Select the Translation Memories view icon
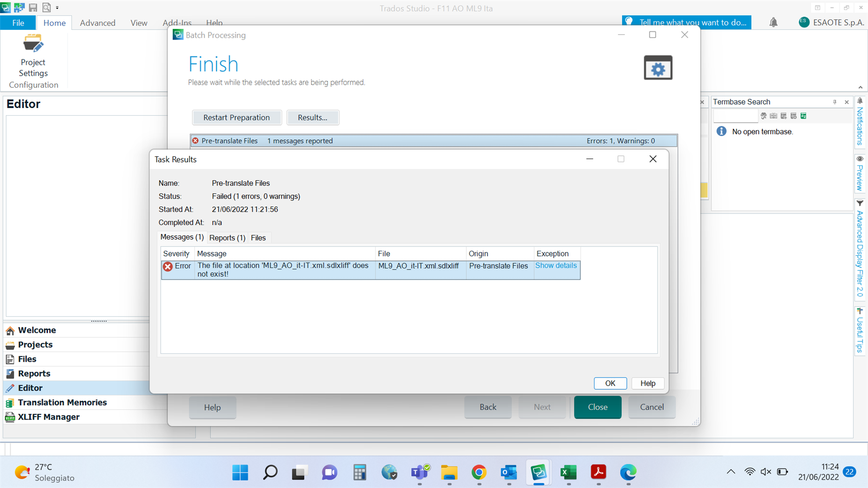Screen dimensions: 868x488 click(x=10, y=402)
